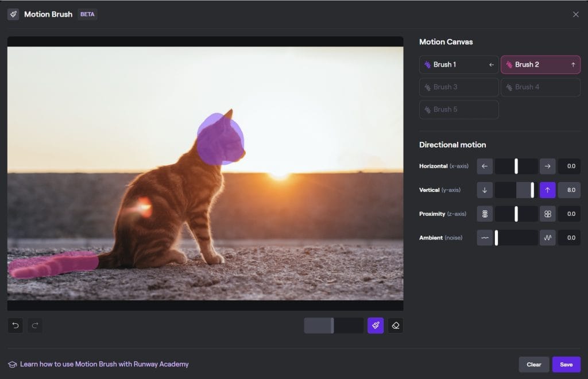Click the redo arrow icon
Image resolution: width=588 pixels, height=379 pixels.
tap(34, 326)
